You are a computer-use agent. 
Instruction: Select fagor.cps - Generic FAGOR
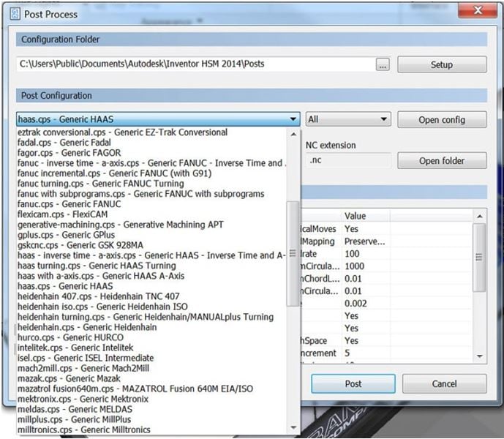[x=151, y=153]
